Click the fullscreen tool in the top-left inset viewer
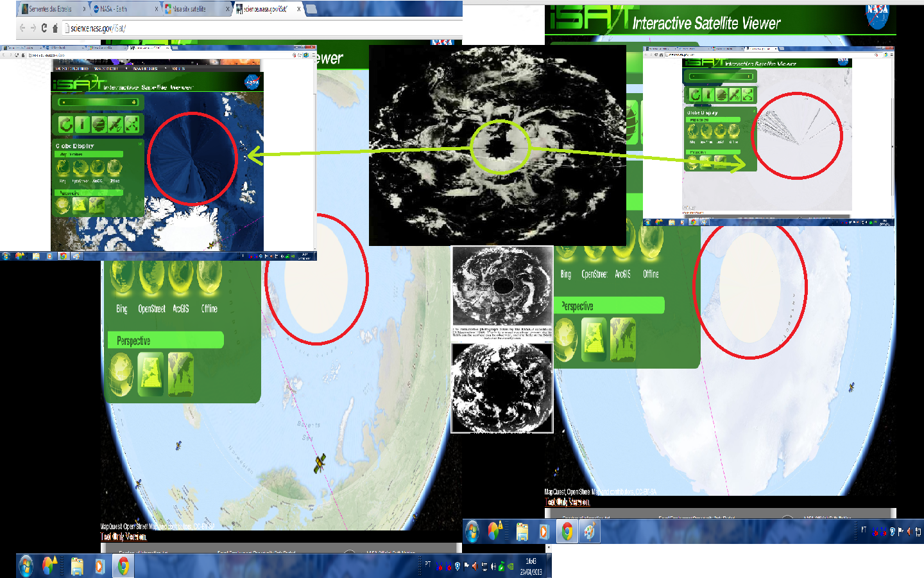 pyautogui.click(x=132, y=124)
